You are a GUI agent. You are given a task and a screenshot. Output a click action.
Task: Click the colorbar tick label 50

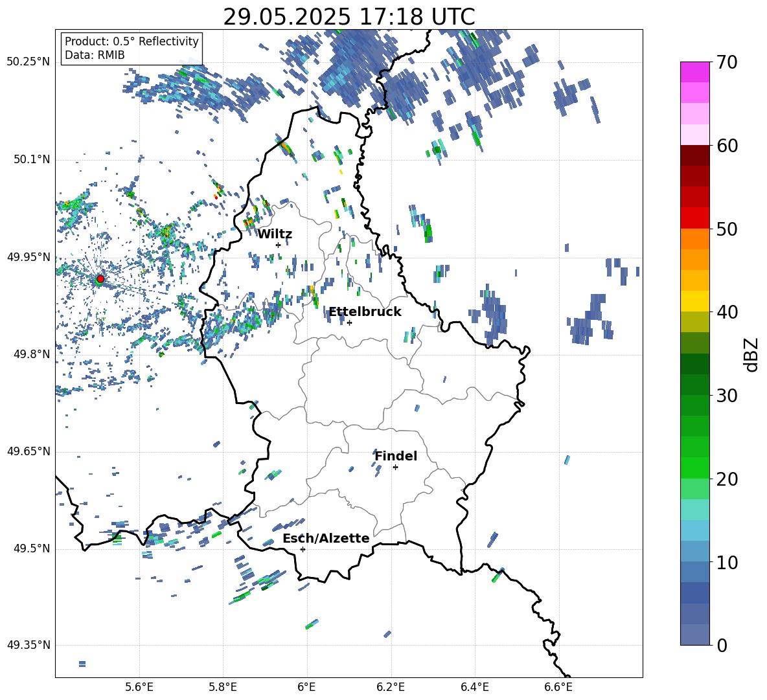click(727, 229)
